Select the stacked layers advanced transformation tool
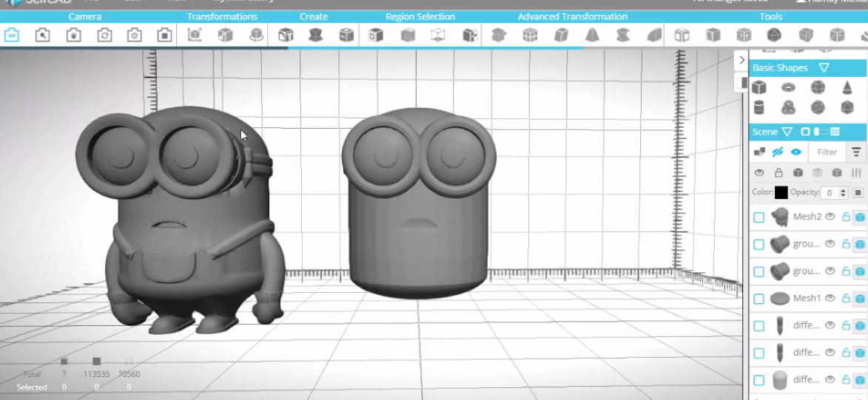Image resolution: width=868 pixels, height=400 pixels. (x=499, y=35)
